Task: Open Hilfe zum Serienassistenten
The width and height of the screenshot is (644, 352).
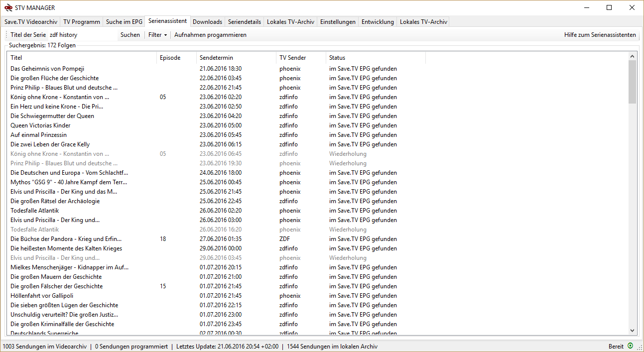Action: [600, 35]
